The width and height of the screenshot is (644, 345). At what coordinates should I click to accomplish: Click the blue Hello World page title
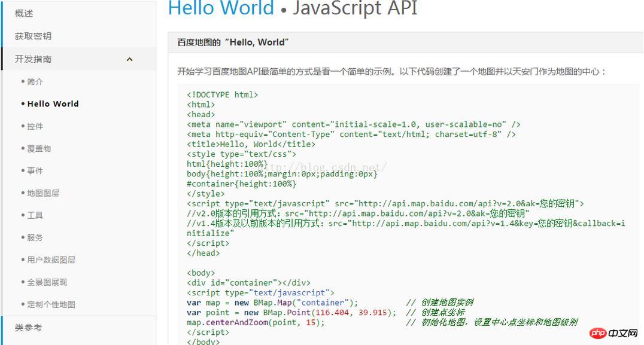pyautogui.click(x=221, y=7)
